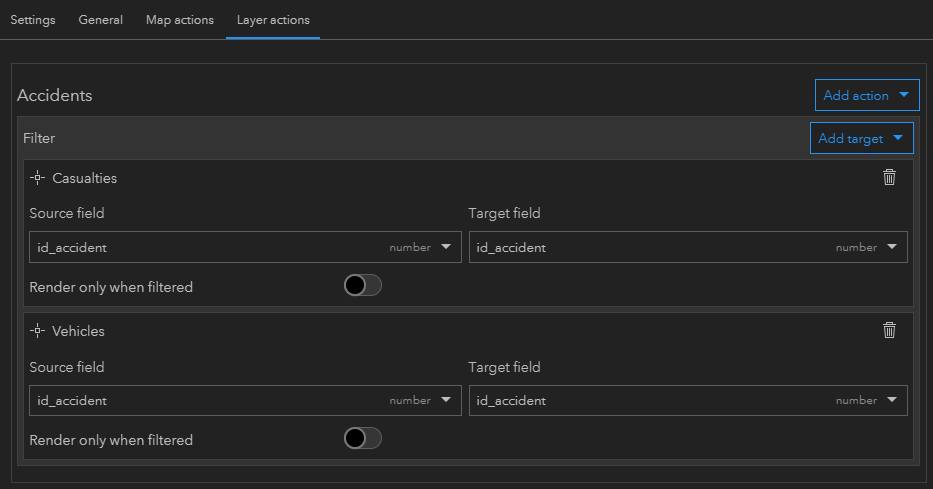The width and height of the screenshot is (933, 489).
Task: Toggle Render only when filtered for Casualties
Action: [363, 286]
